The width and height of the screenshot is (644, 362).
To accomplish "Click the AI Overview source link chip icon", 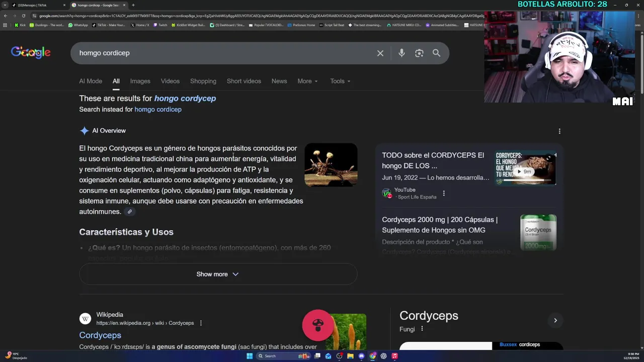I will (x=129, y=212).
